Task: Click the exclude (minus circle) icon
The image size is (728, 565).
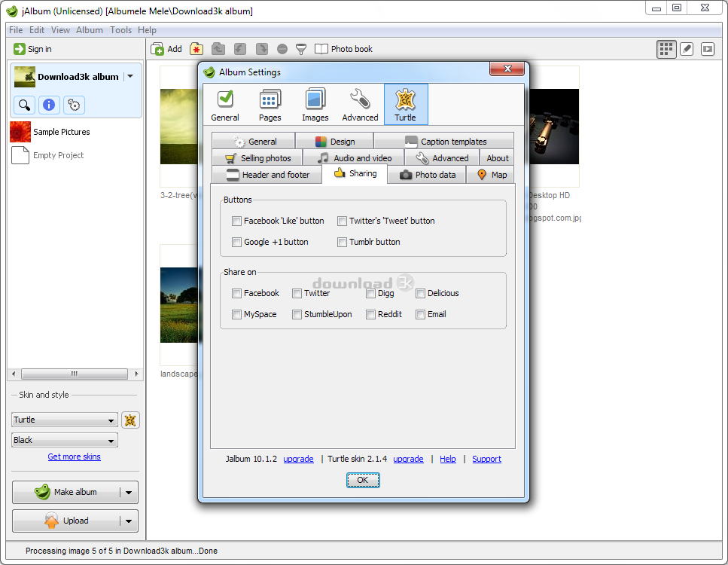Action: (282, 49)
